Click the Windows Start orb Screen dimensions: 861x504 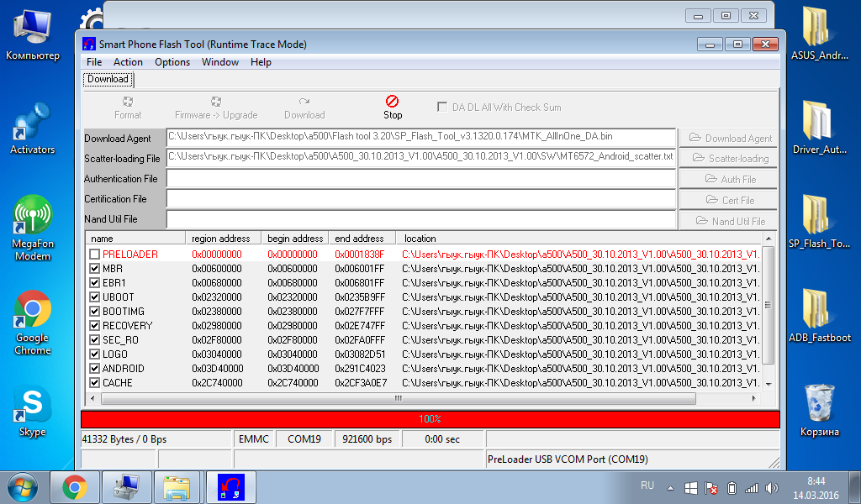(23, 487)
